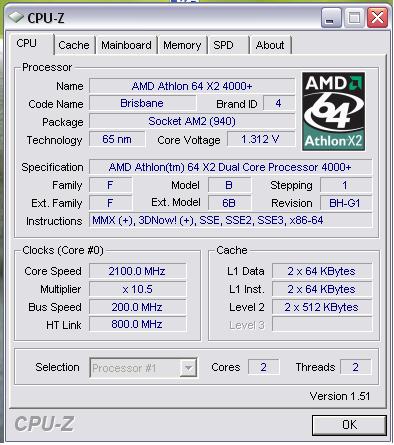Expand the Processor #1 selection arrow
Viewport: 394px width, 445px height.
click(x=188, y=368)
